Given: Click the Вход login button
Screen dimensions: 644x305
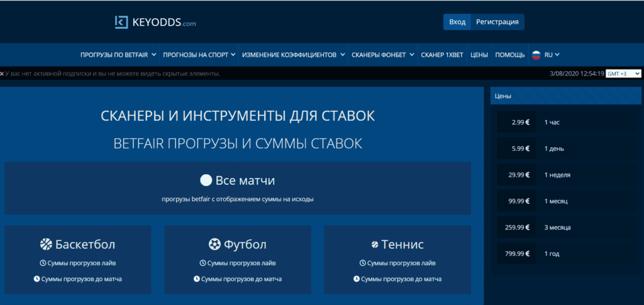Looking at the screenshot, I should point(457,22).
